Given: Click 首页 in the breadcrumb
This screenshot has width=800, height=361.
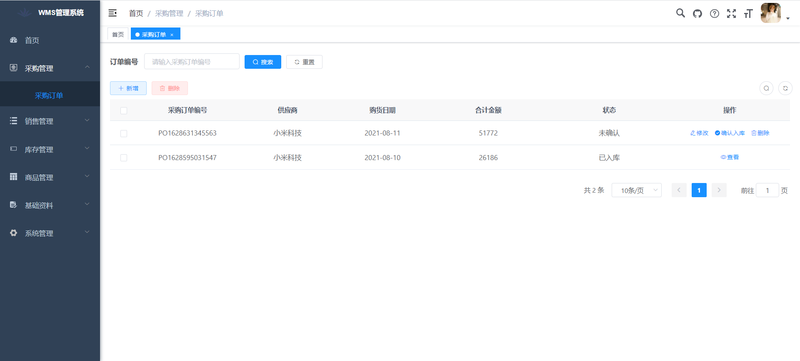Looking at the screenshot, I should 136,14.
